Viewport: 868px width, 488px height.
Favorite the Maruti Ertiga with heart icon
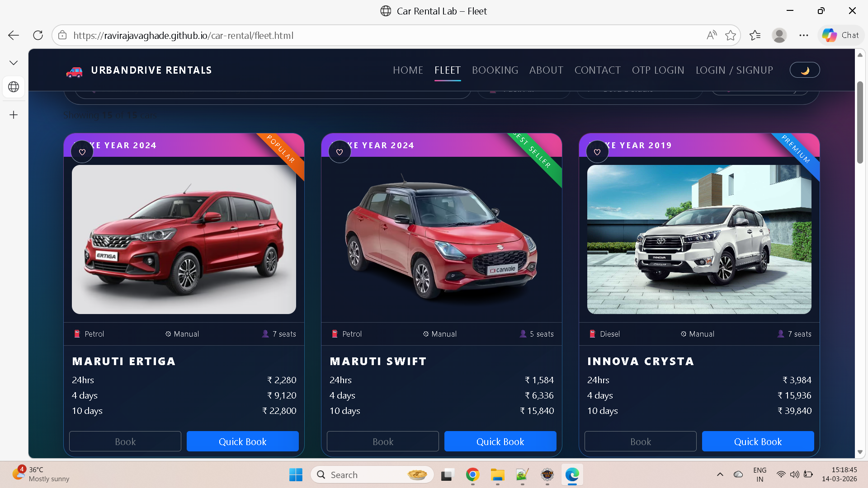tap(82, 152)
